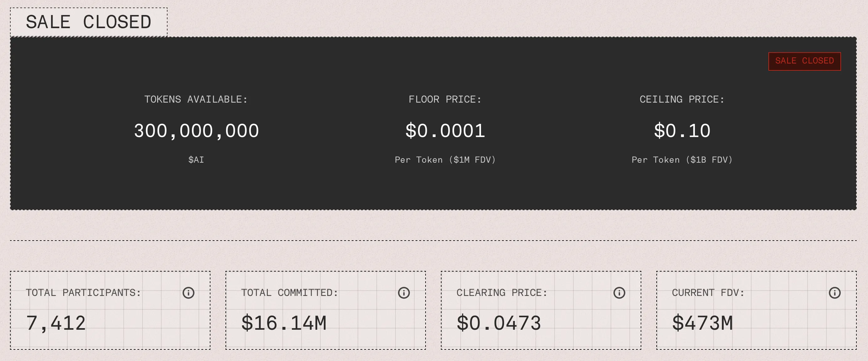This screenshot has width=868, height=361.
Task: Click the $0.0473 clearing price value
Action: [x=499, y=323]
